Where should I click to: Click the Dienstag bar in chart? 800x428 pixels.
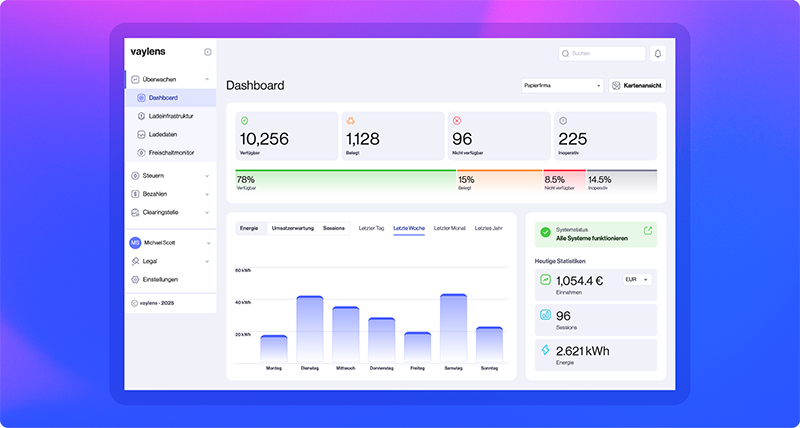(x=310, y=329)
